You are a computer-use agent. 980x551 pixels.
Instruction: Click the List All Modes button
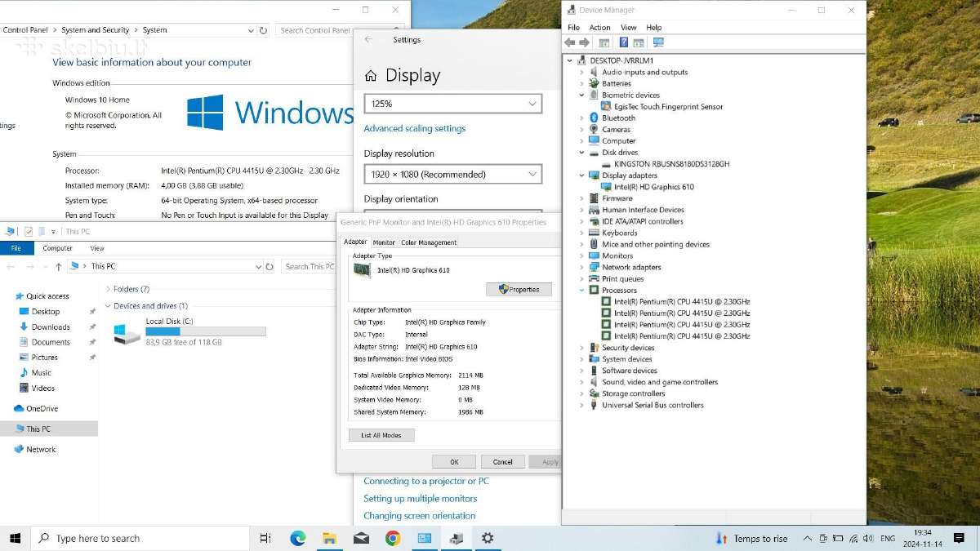coord(381,435)
